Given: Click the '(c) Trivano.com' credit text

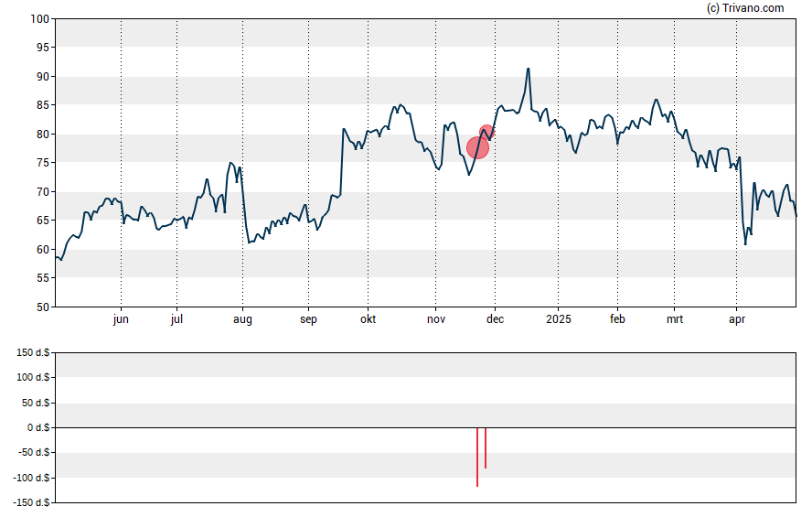Looking at the screenshot, I should [745, 7].
